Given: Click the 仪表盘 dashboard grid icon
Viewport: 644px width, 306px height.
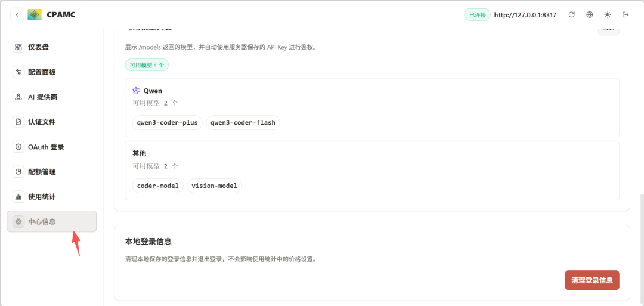Looking at the screenshot, I should click(x=18, y=47).
